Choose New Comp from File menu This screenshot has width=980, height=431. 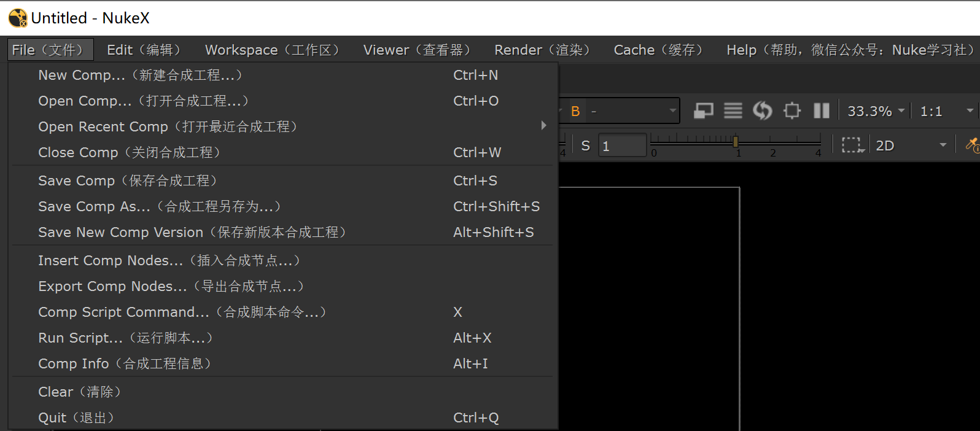coord(283,75)
